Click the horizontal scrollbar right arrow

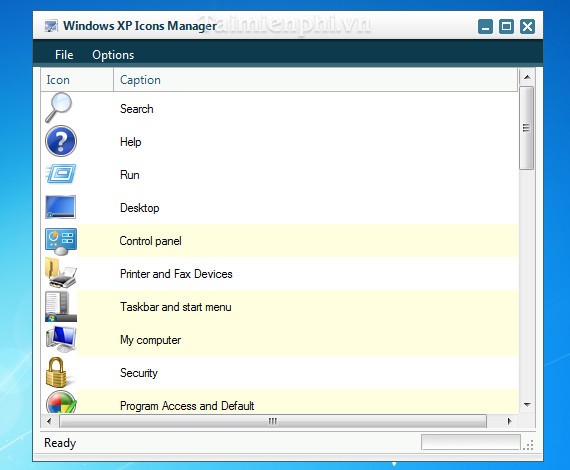[x=509, y=421]
